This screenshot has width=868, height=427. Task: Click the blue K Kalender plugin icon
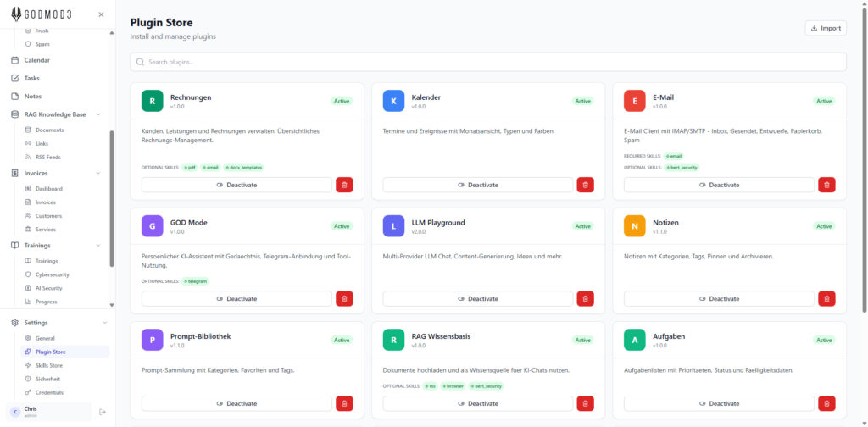pyautogui.click(x=393, y=101)
